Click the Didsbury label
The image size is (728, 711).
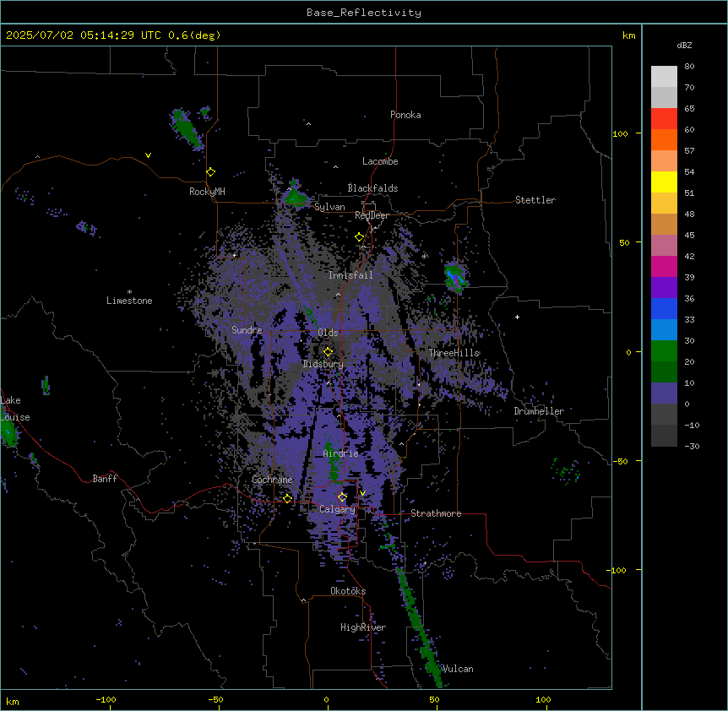click(323, 364)
